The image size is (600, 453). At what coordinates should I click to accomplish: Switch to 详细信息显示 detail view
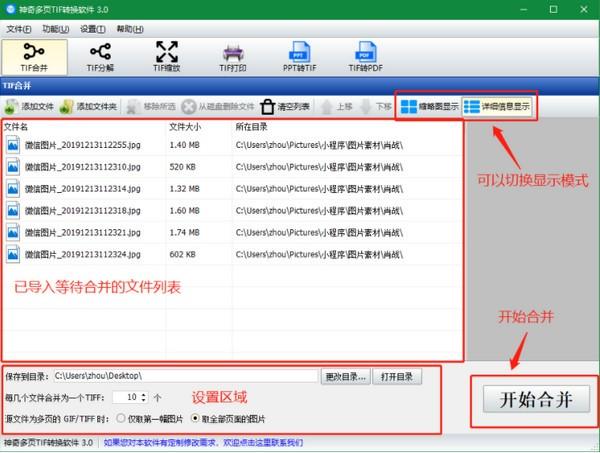(497, 107)
